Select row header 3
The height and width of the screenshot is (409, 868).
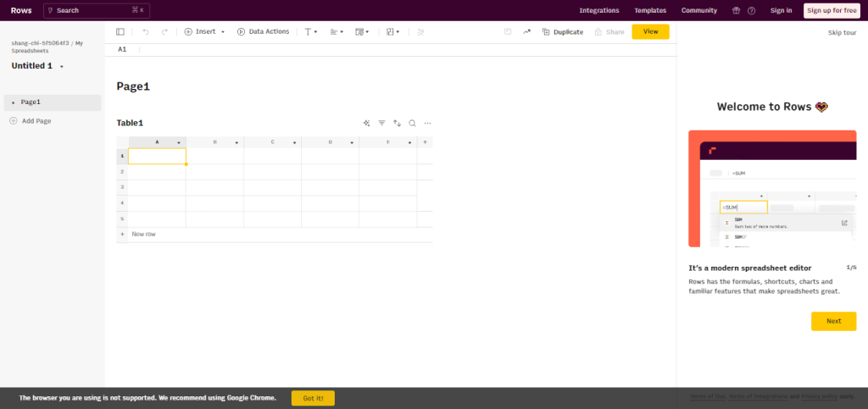click(122, 188)
